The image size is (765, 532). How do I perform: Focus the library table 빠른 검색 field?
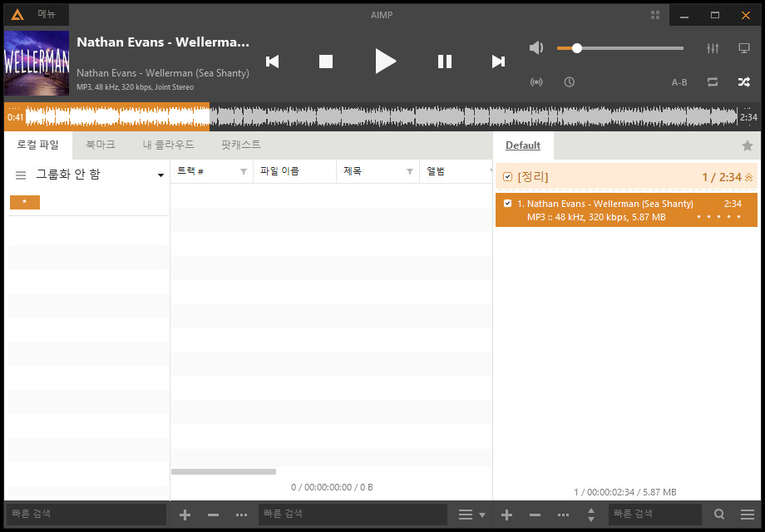pyautogui.click(x=353, y=514)
